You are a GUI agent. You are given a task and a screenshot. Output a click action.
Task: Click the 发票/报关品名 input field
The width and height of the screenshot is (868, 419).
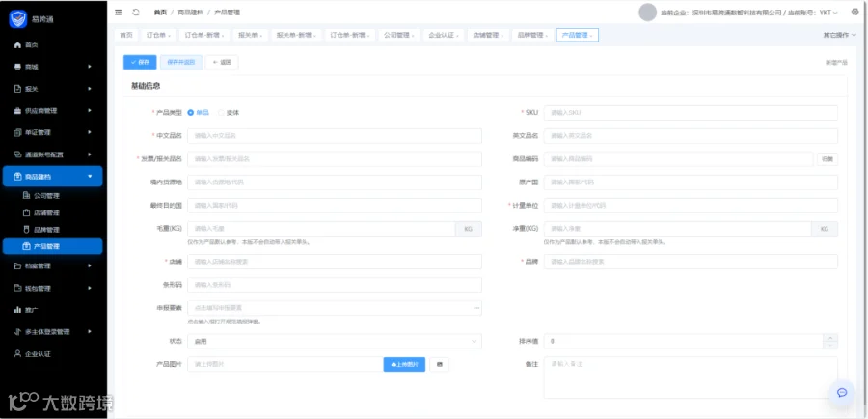pos(335,159)
